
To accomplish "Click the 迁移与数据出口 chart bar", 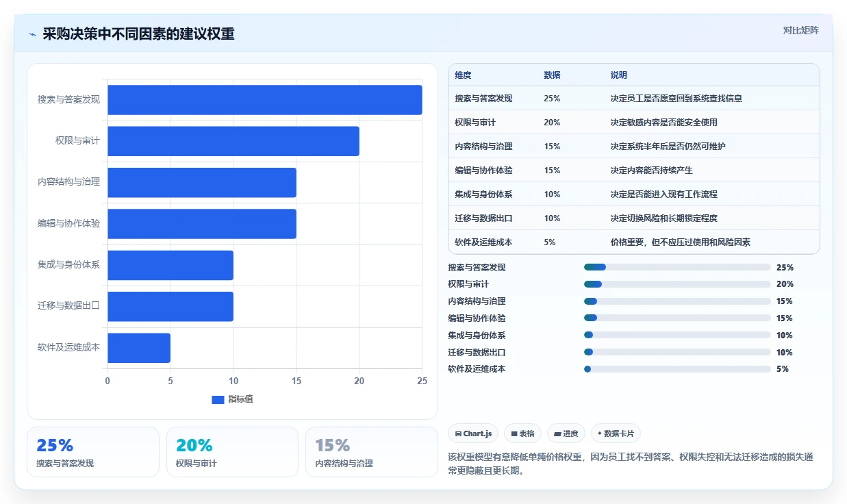I will pos(170,306).
